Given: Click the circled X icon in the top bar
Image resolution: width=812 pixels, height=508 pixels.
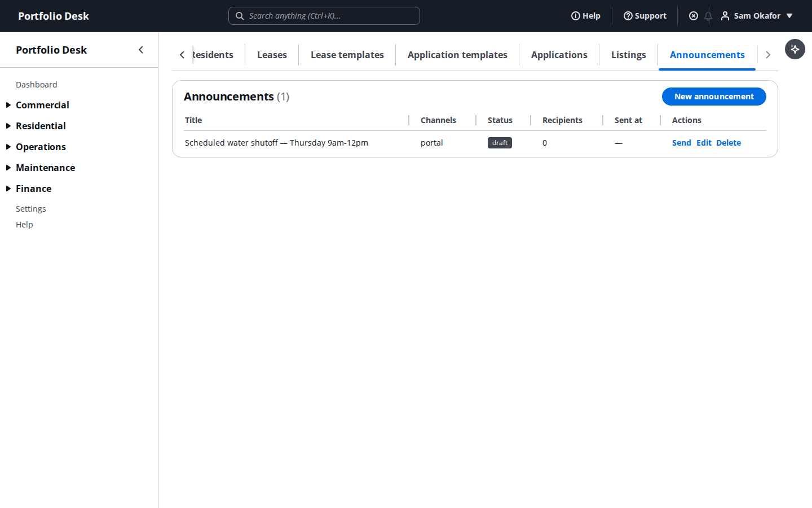Looking at the screenshot, I should point(694,16).
